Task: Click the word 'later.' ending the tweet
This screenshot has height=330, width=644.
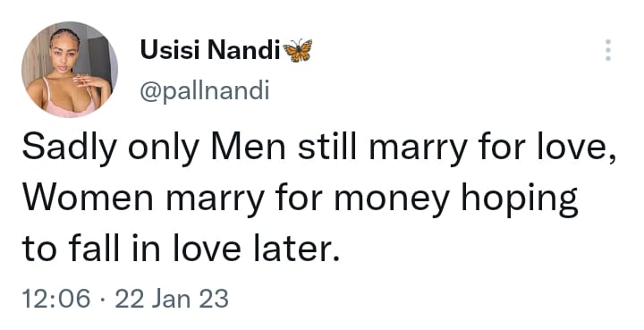Action: [297, 249]
